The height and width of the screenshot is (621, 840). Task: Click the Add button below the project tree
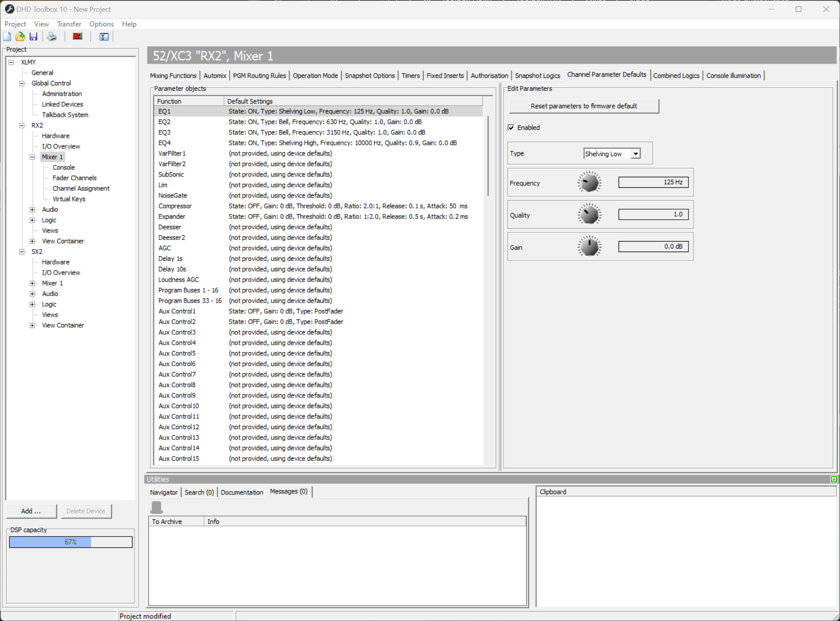coord(31,511)
